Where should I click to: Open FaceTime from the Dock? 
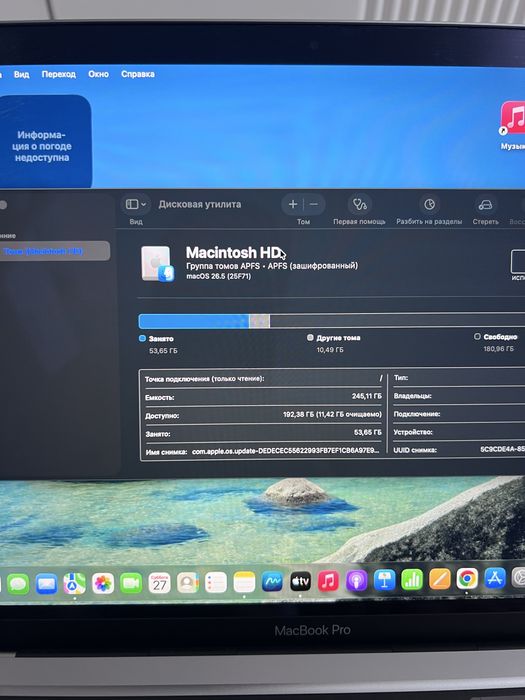pos(131,583)
